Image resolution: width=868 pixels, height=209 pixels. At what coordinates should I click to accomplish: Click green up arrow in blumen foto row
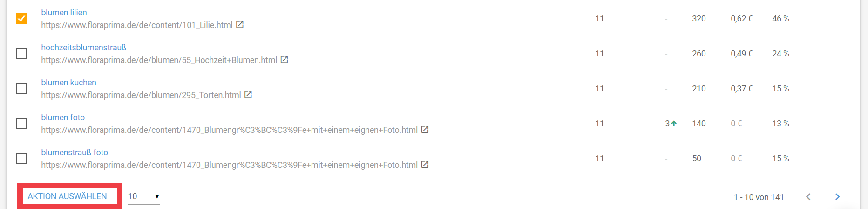tap(674, 124)
